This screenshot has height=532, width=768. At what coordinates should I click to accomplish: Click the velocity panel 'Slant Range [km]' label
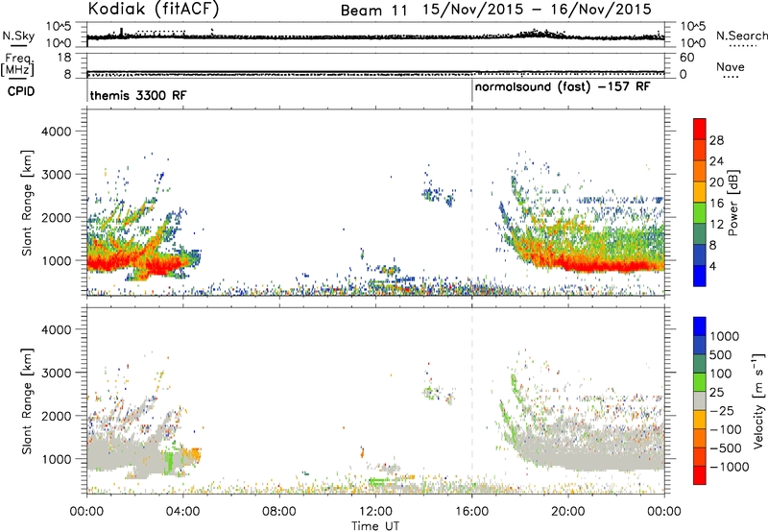(27, 400)
